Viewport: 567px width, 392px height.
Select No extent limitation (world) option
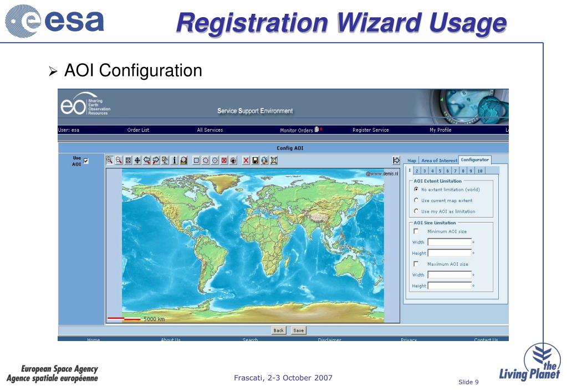pos(416,189)
